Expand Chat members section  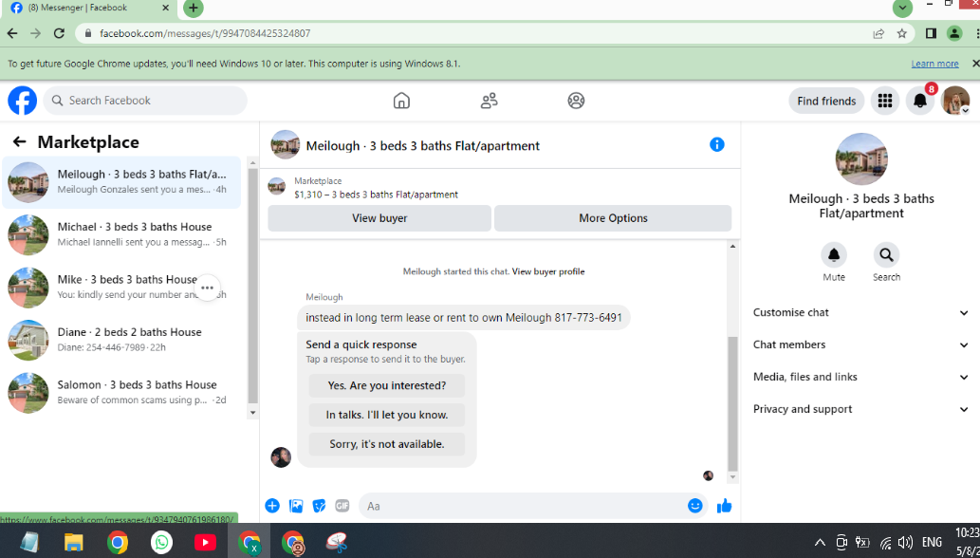860,344
